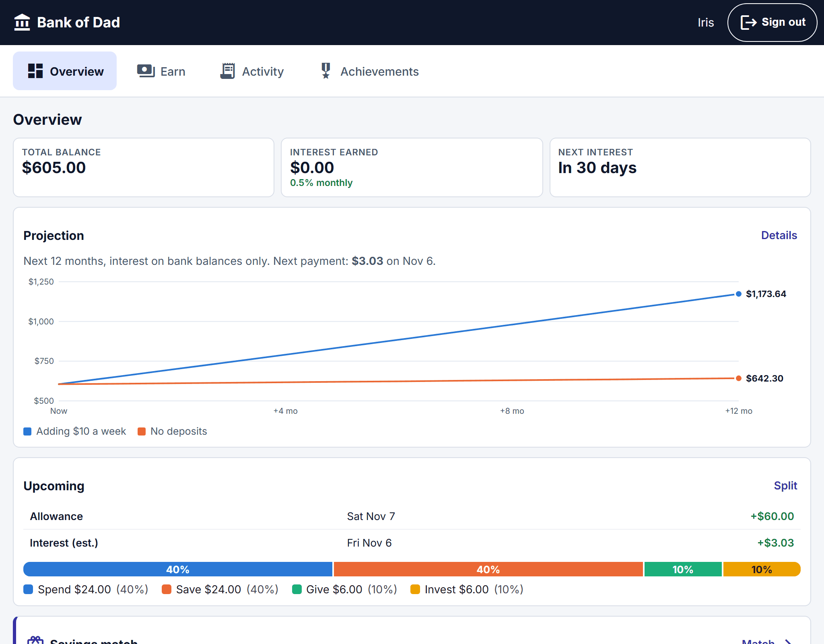
Task: Click the +$3.03 interest amount
Action: tap(776, 543)
